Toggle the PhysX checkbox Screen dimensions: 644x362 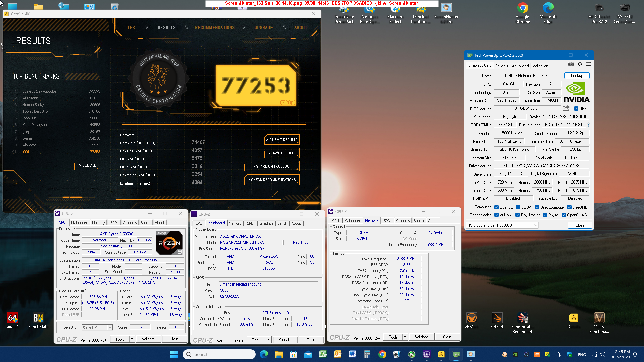click(x=545, y=215)
